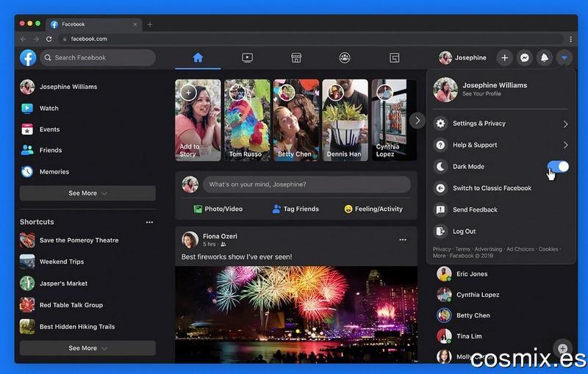Go back with browser back arrow

tap(24, 39)
